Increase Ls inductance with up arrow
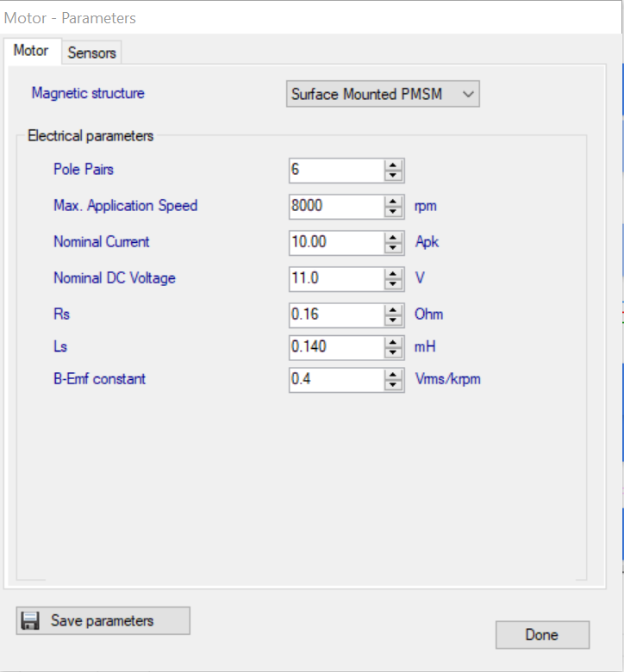The width and height of the screenshot is (624, 672). [394, 342]
